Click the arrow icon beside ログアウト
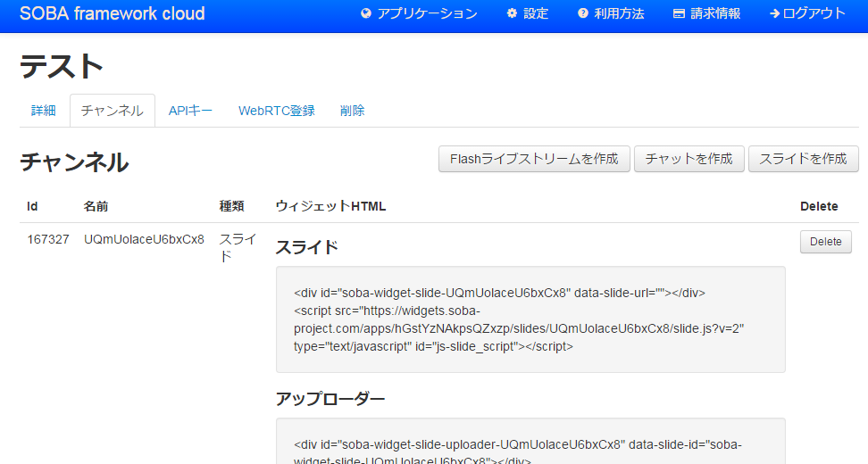This screenshot has height=464, width=868. [x=774, y=13]
